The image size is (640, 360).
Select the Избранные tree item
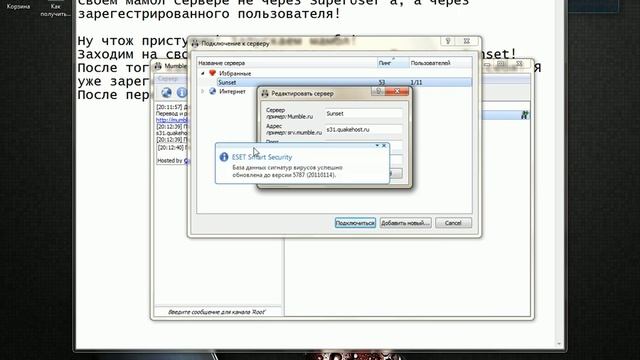point(235,73)
